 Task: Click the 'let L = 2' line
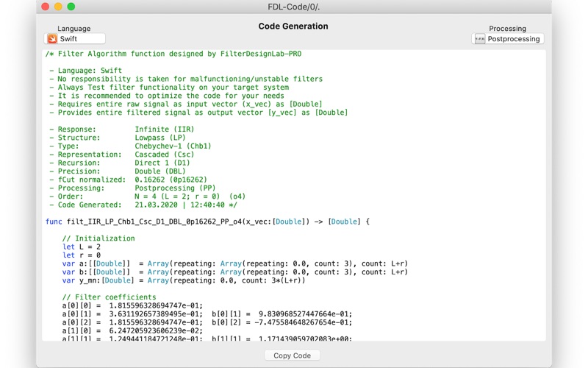[x=82, y=247]
